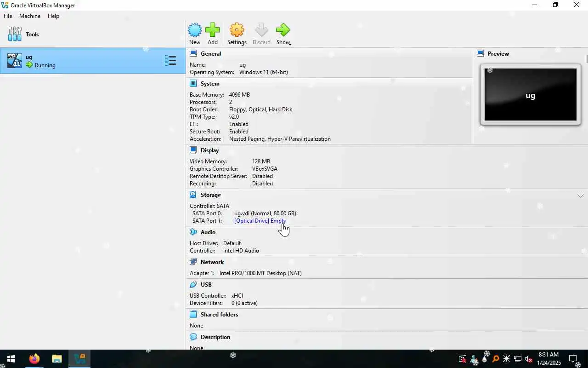Open the notification center icon
The image size is (588, 368).
tap(573, 359)
